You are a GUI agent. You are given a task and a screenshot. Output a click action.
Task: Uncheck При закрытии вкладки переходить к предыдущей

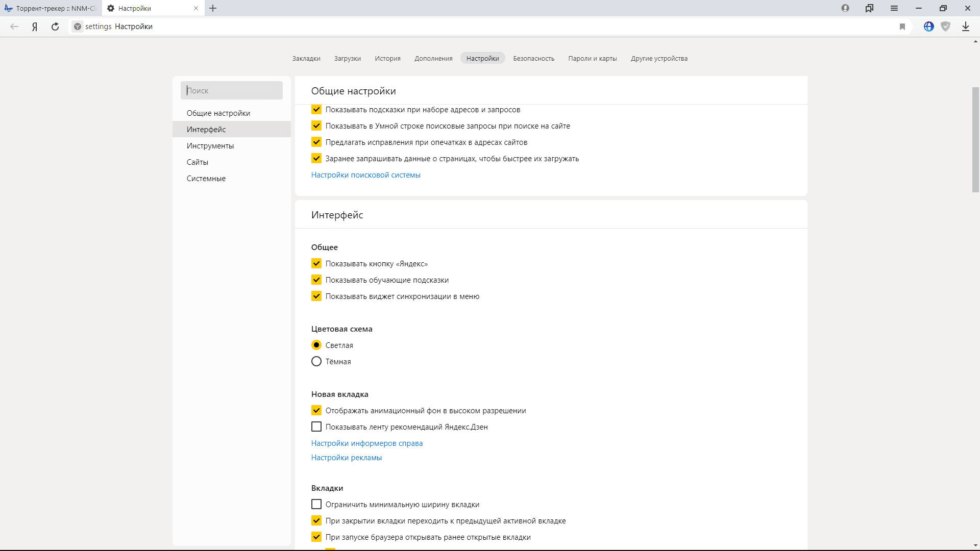pos(316,520)
